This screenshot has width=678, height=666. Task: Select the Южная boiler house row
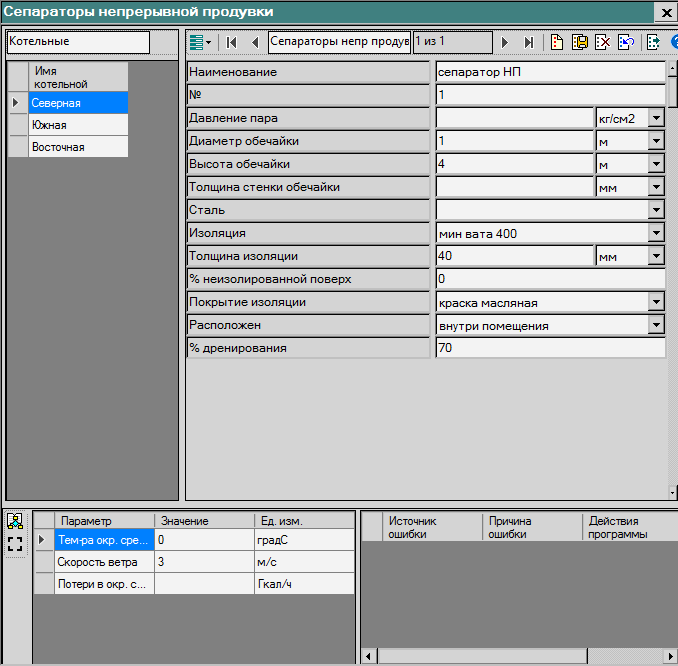68,125
